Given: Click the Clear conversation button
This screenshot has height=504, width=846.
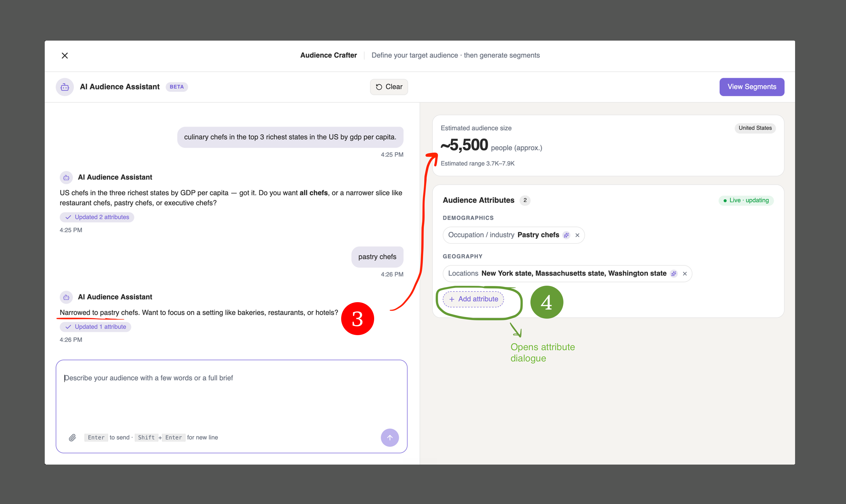Looking at the screenshot, I should tap(389, 87).
